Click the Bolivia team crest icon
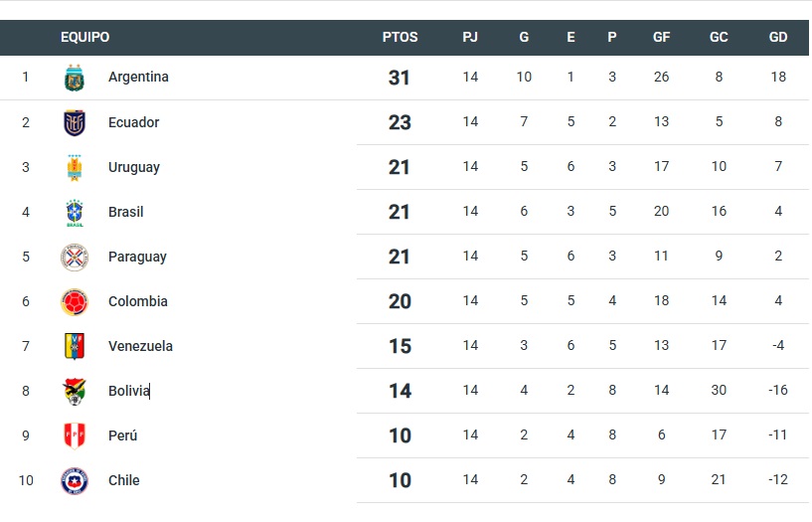The width and height of the screenshot is (812, 522). pyautogui.click(x=75, y=391)
